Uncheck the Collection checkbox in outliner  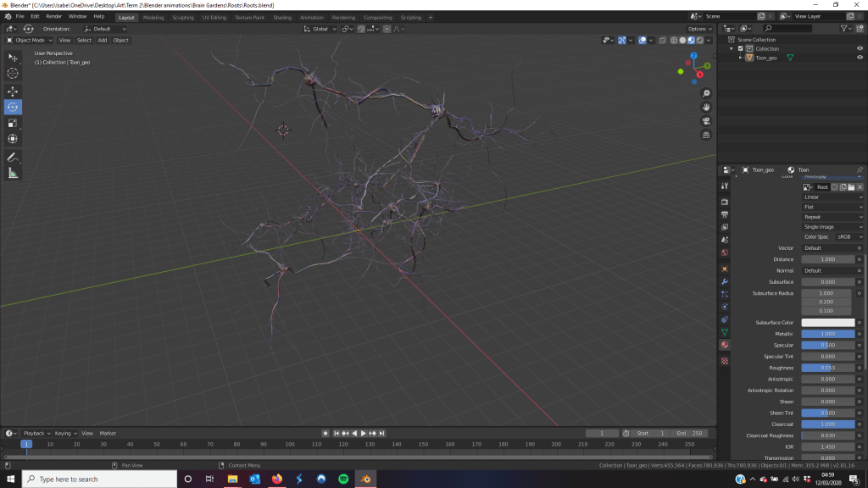pyautogui.click(x=740, y=48)
